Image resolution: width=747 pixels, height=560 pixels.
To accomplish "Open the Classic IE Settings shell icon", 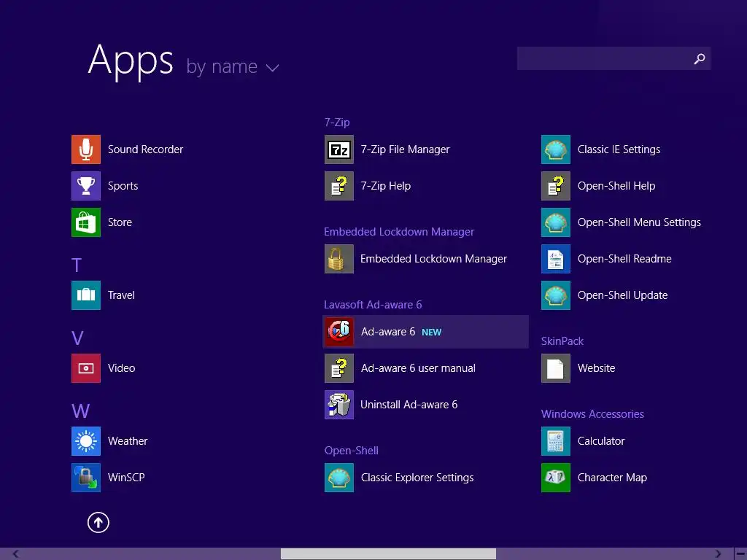I will coord(555,149).
